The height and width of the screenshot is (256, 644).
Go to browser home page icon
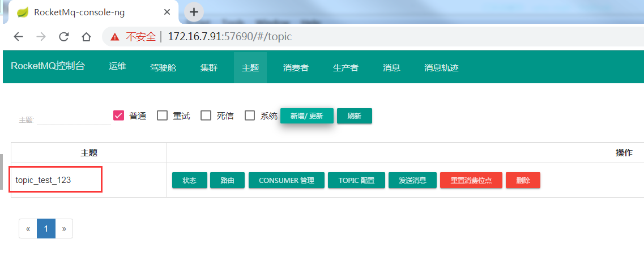(86, 37)
